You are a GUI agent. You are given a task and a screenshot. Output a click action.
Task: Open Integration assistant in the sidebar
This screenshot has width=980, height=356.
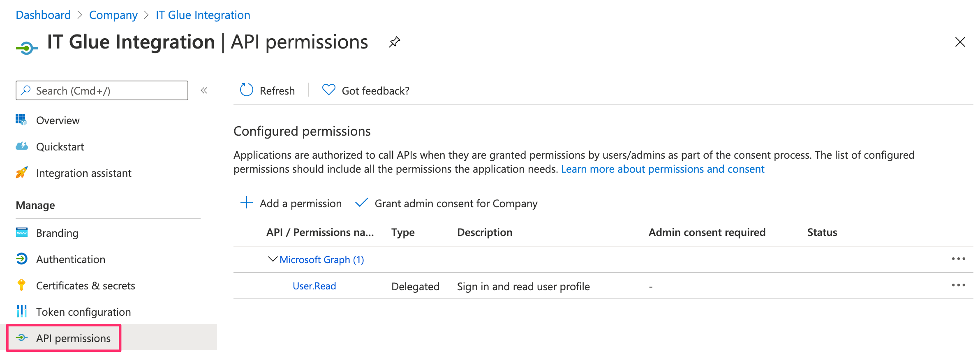pos(84,173)
